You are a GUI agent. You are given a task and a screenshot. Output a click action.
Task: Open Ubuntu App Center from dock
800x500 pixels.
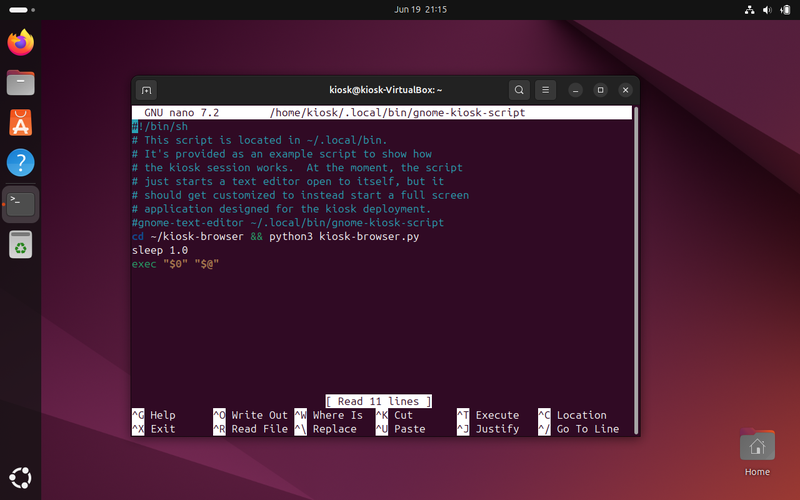(x=20, y=122)
